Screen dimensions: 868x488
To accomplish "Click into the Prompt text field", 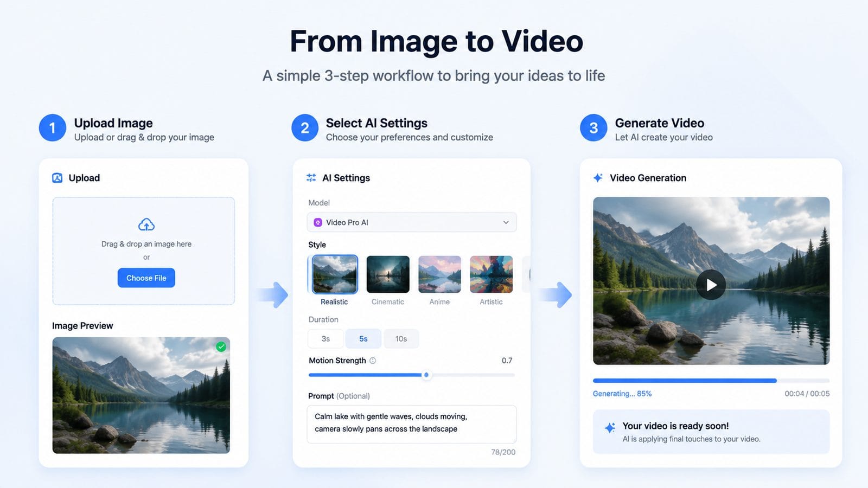I will point(412,424).
